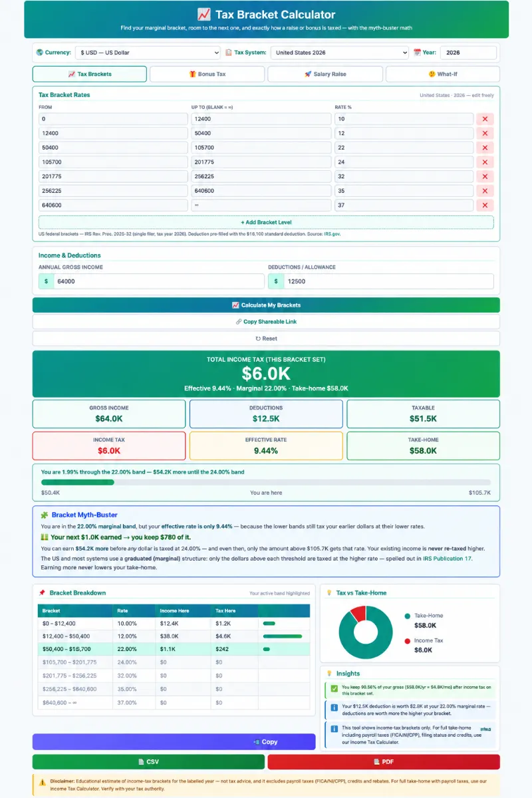Click the Rate field containing 24
This screenshot has height=798, width=532.
coord(404,162)
